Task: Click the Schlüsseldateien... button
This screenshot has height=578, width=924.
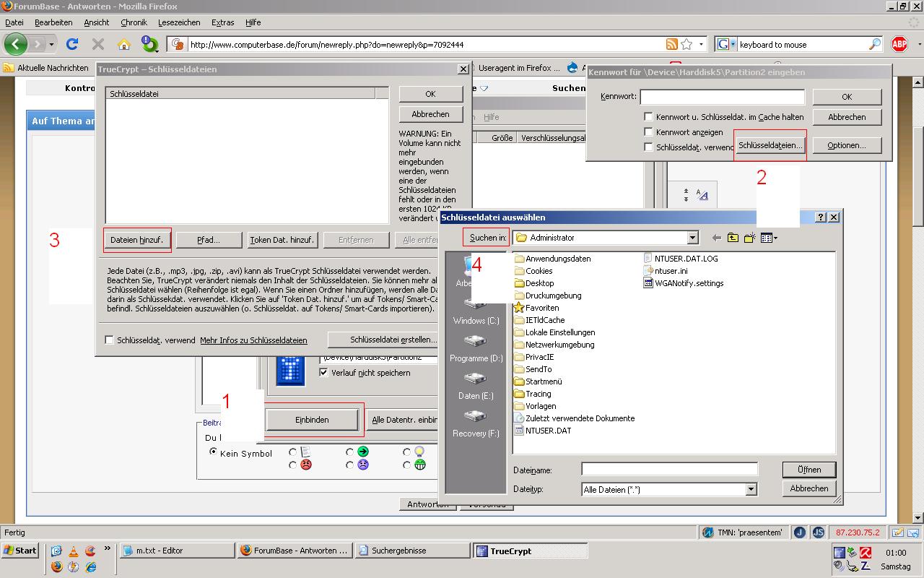Action: coord(770,145)
